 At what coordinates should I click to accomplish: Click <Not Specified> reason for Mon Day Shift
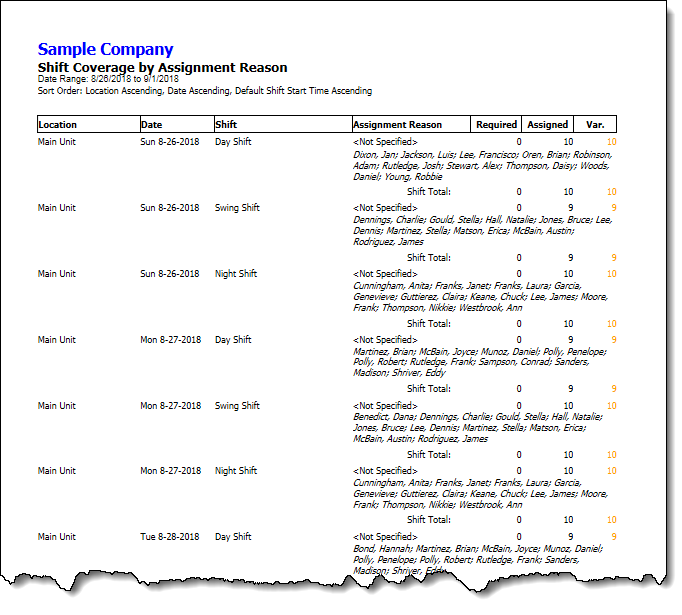tap(385, 340)
